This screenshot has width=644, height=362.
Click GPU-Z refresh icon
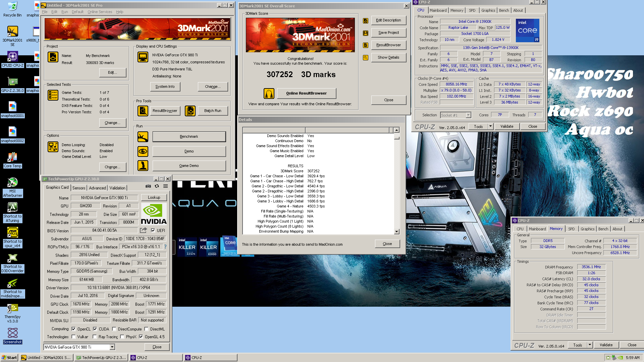click(x=157, y=186)
